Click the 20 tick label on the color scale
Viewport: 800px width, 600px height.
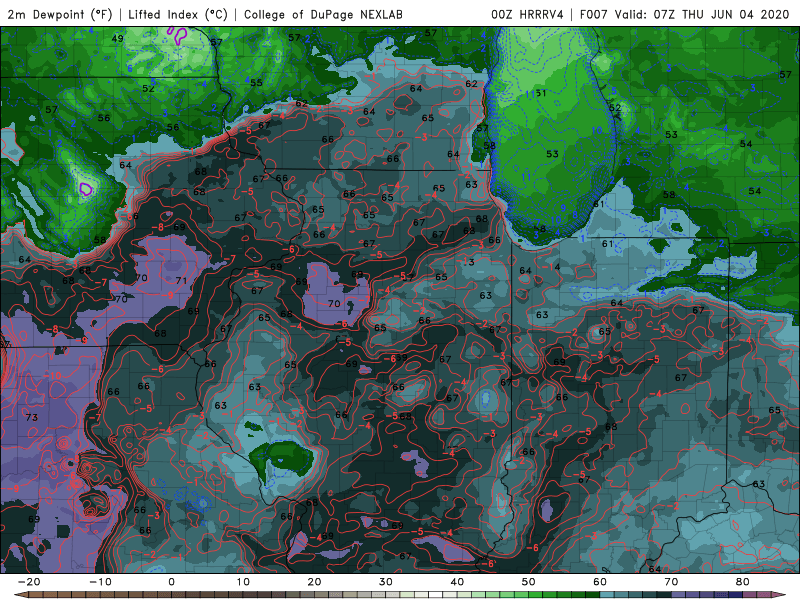point(314,582)
